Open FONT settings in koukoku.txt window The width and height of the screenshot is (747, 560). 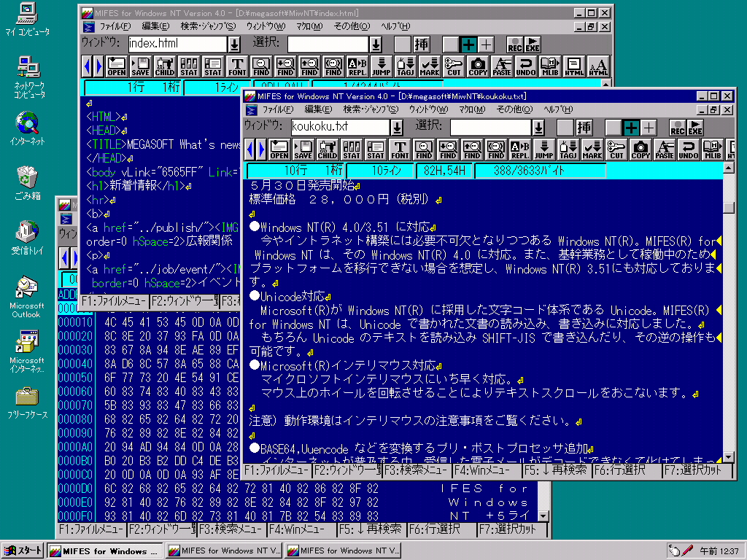400,149
